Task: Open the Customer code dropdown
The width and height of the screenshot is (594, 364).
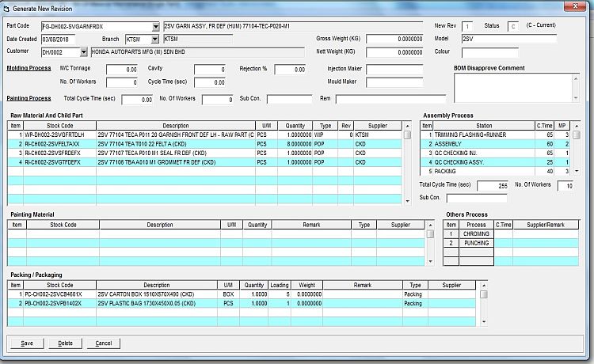Action: 85,52
